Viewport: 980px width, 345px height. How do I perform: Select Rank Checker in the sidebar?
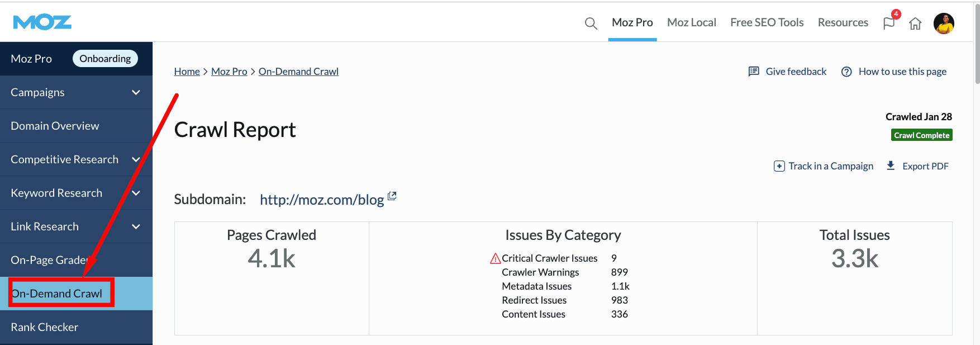45,327
